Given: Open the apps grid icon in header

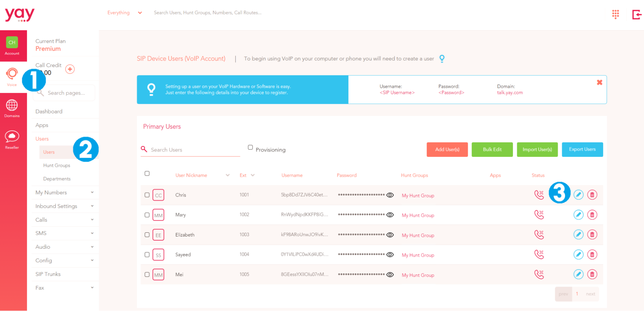Looking at the screenshot, I should [x=615, y=14].
